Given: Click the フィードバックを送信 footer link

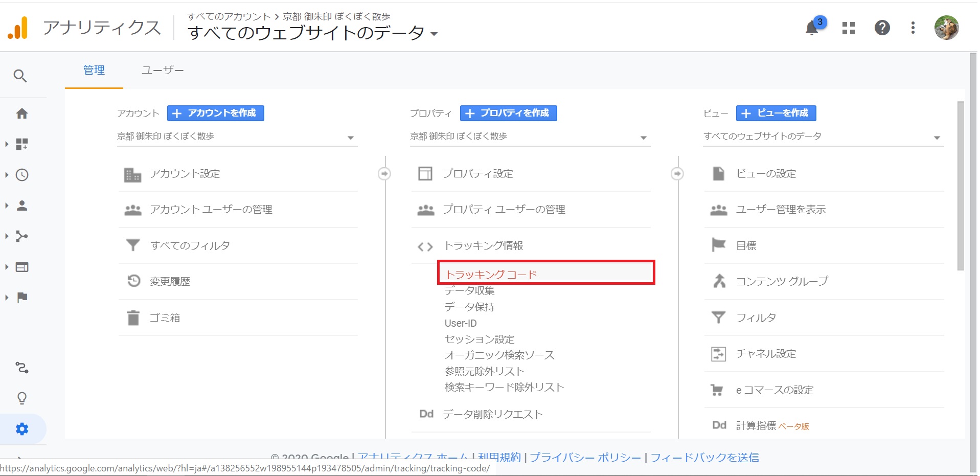Looking at the screenshot, I should pos(704,457).
